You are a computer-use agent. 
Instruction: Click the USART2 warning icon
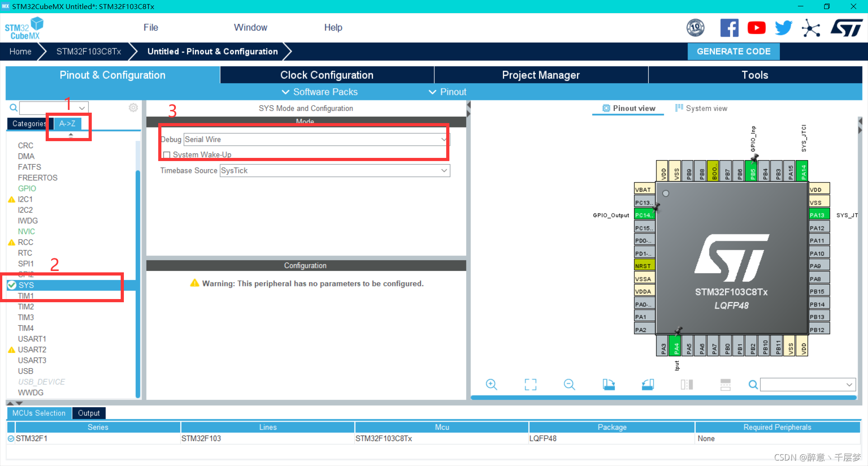12,350
